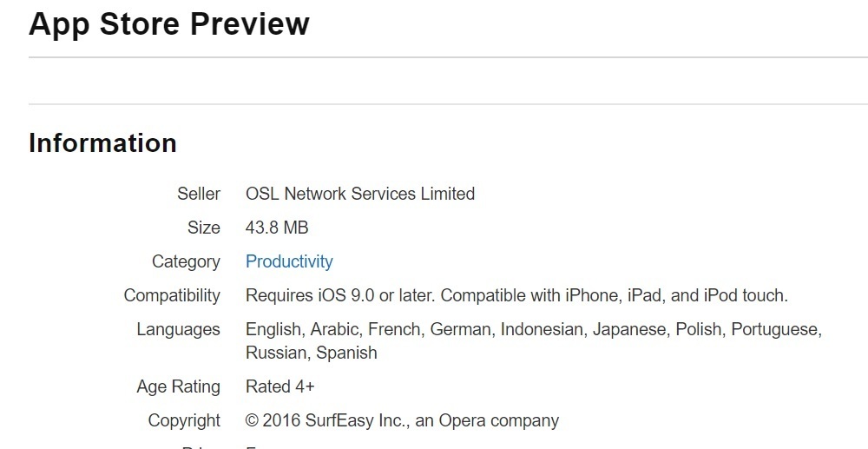The height and width of the screenshot is (449, 868).
Task: Click the App Store Preview heading
Action: (x=169, y=23)
